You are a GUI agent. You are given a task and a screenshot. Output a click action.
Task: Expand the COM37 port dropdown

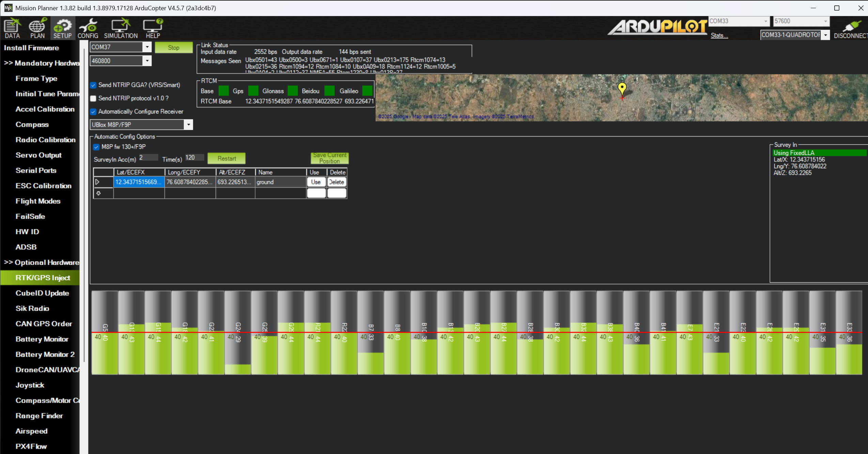coord(147,47)
